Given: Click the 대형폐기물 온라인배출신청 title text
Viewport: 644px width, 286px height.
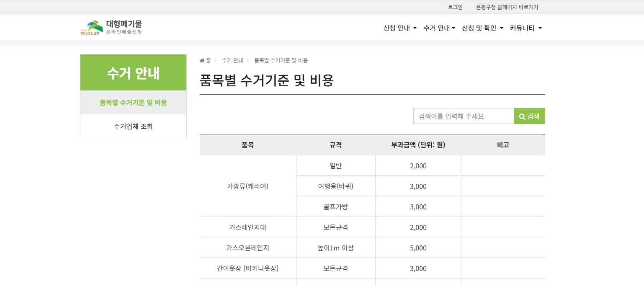Looking at the screenshot, I should click(124, 28).
